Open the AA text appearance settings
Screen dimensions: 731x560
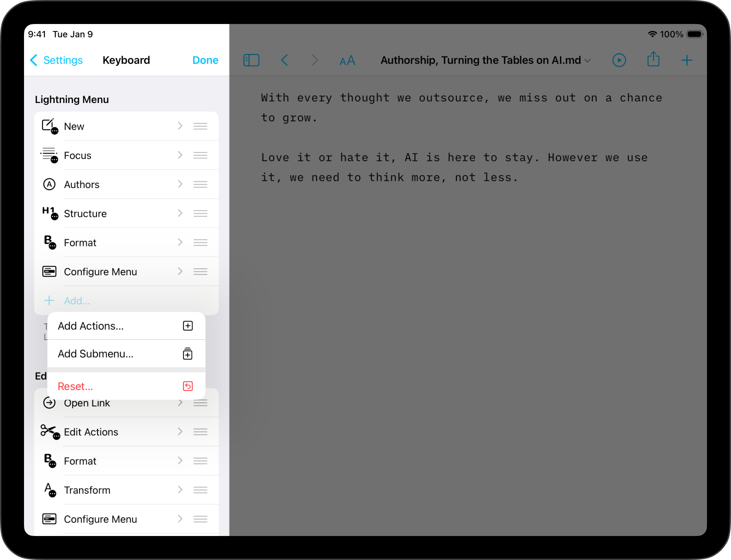pos(347,60)
